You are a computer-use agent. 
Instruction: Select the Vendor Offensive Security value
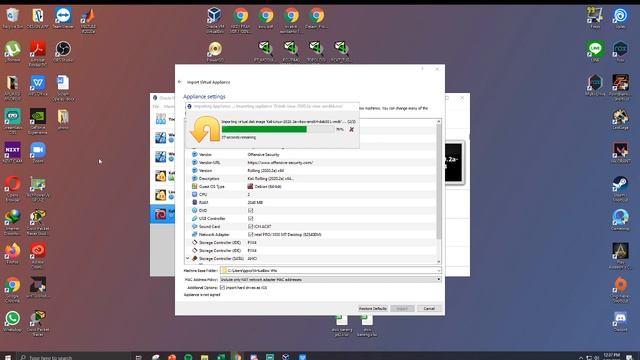264,155
